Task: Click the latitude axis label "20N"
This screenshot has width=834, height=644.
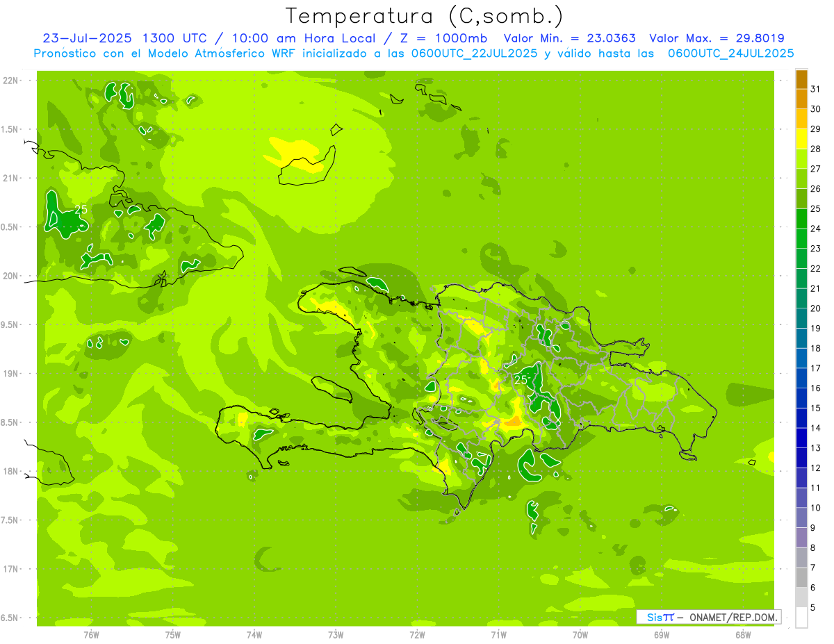Action: coord(12,276)
